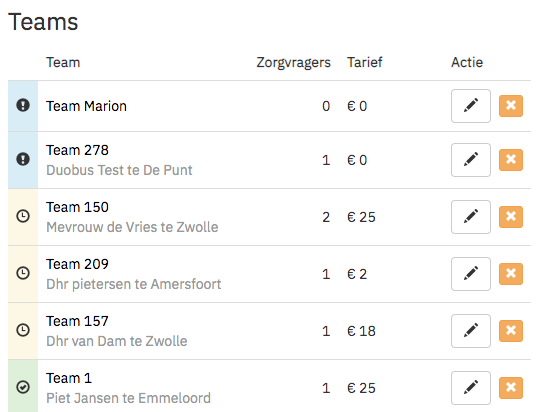Delete Team Marion with orange X

coord(511,106)
